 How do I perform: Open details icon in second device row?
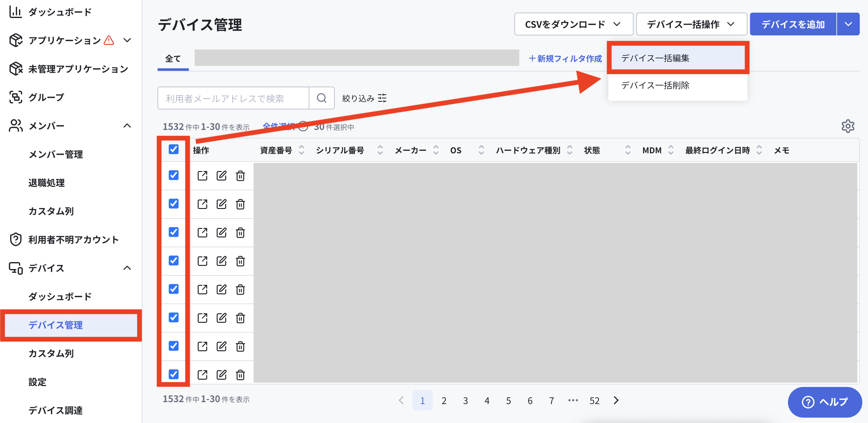(202, 204)
